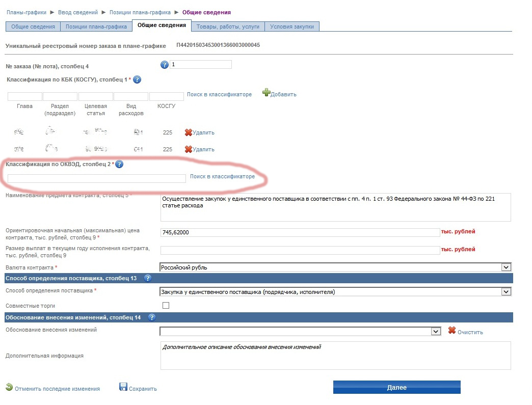Viewport: 532px width, 405px height.
Task: Expand Способ определения поставщика dropdown
Action: 506,292
